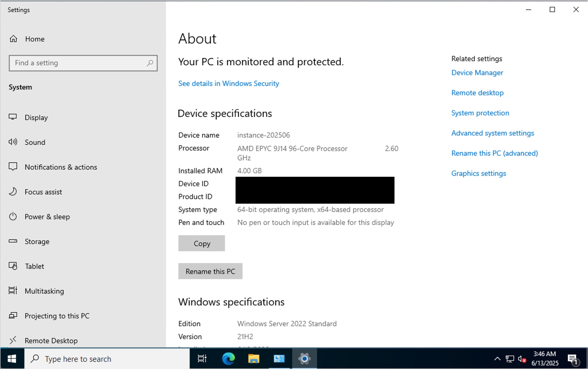Viewport: 588px width, 369px height.
Task: Click the muted volume tray icon
Action: click(x=522, y=359)
